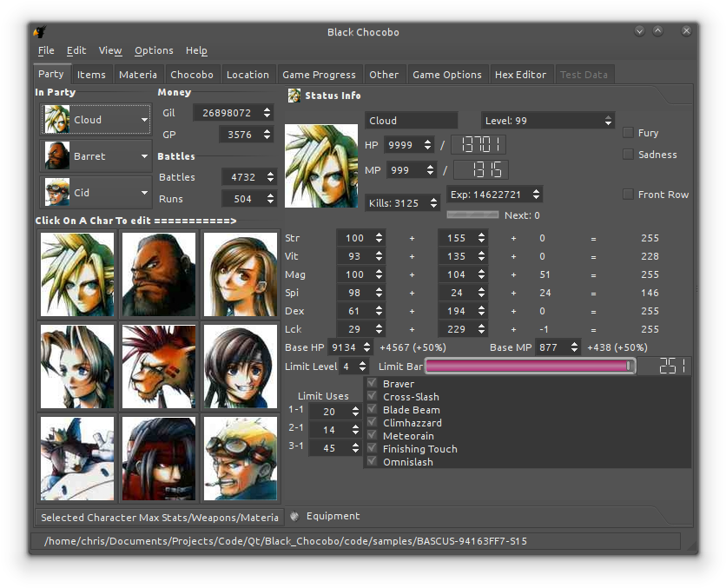The width and height of the screenshot is (726, 588).
Task: Switch to the Game Progress tab
Action: [319, 75]
